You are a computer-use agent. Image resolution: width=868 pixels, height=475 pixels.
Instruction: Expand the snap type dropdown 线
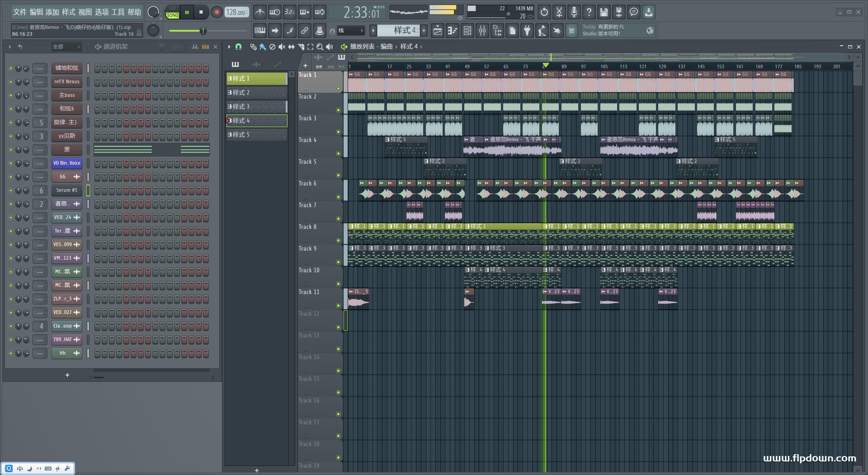351,31
